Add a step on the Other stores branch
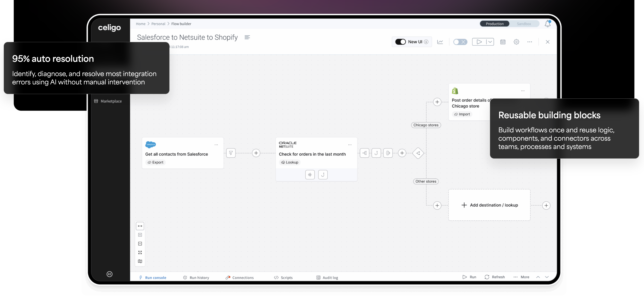 (x=437, y=205)
